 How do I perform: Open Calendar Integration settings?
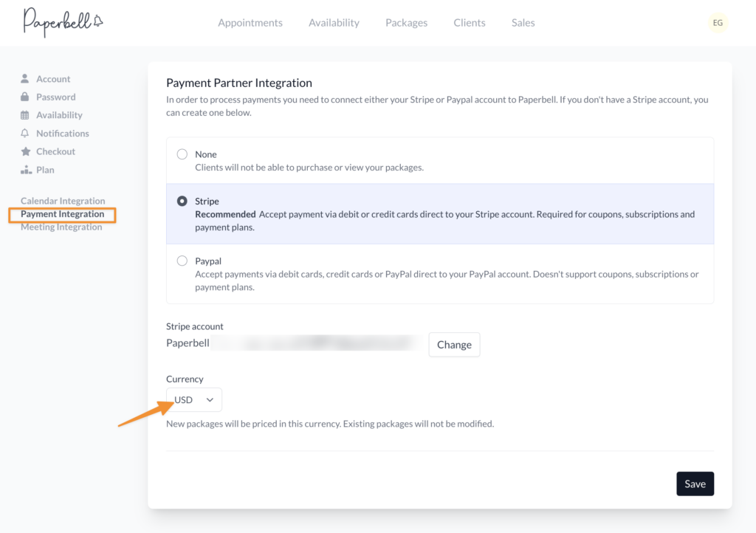(x=63, y=201)
